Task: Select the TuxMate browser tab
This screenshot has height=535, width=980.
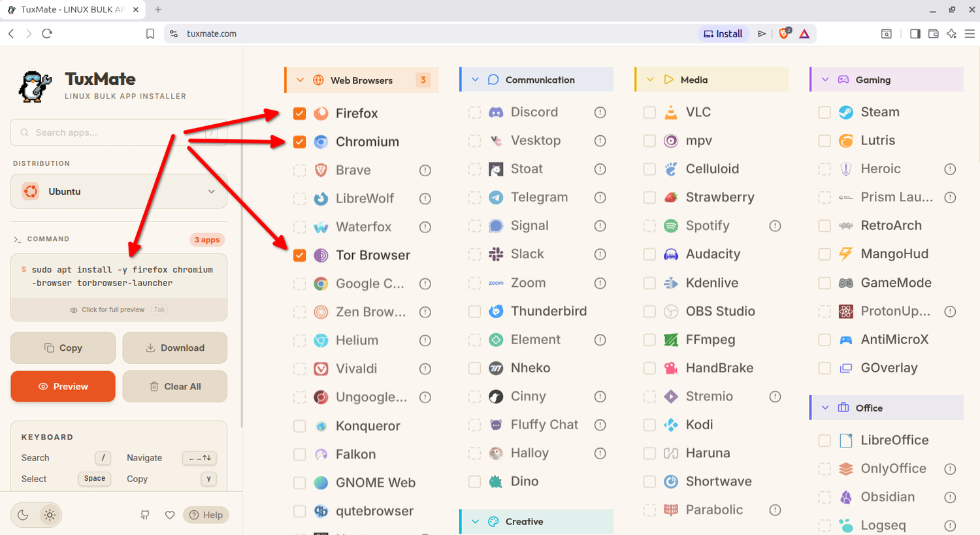Action: 73,10
